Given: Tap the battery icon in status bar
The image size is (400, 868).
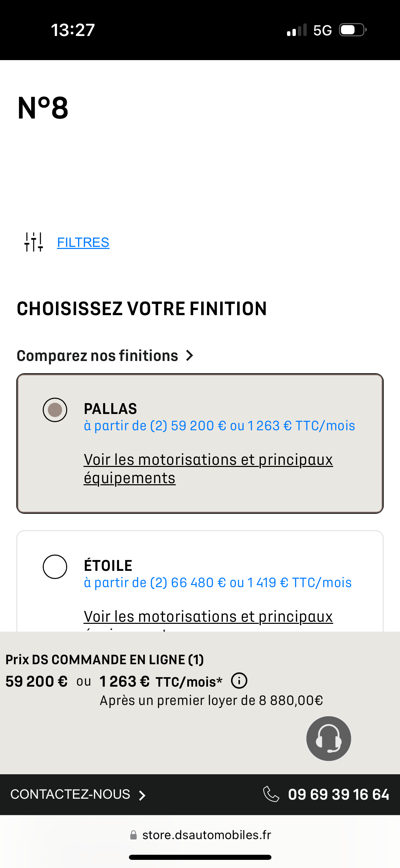Looking at the screenshot, I should coord(353,30).
